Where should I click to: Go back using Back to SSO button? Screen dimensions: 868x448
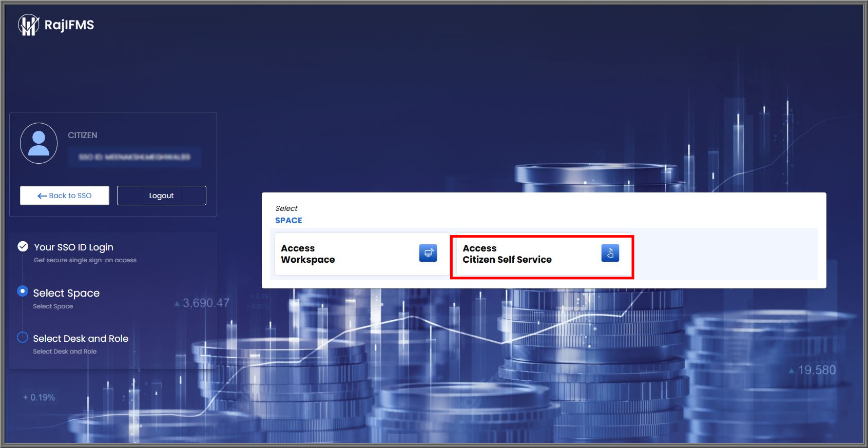pos(65,196)
